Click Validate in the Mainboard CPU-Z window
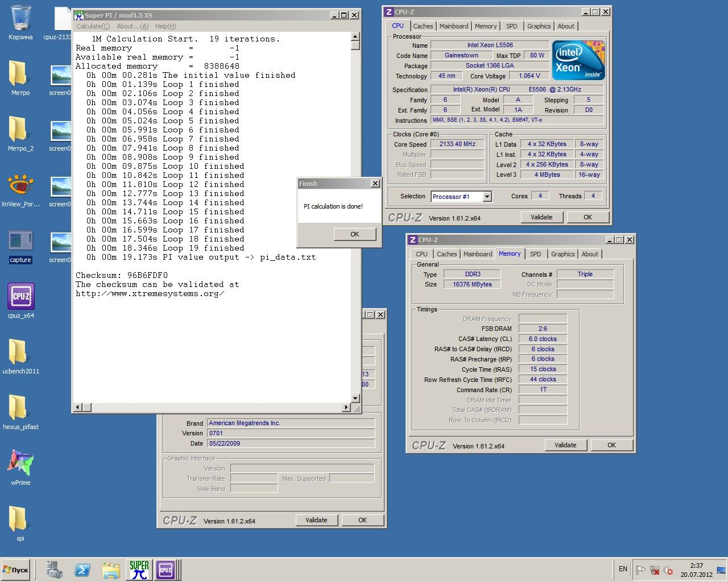This screenshot has width=728, height=582. (316, 520)
